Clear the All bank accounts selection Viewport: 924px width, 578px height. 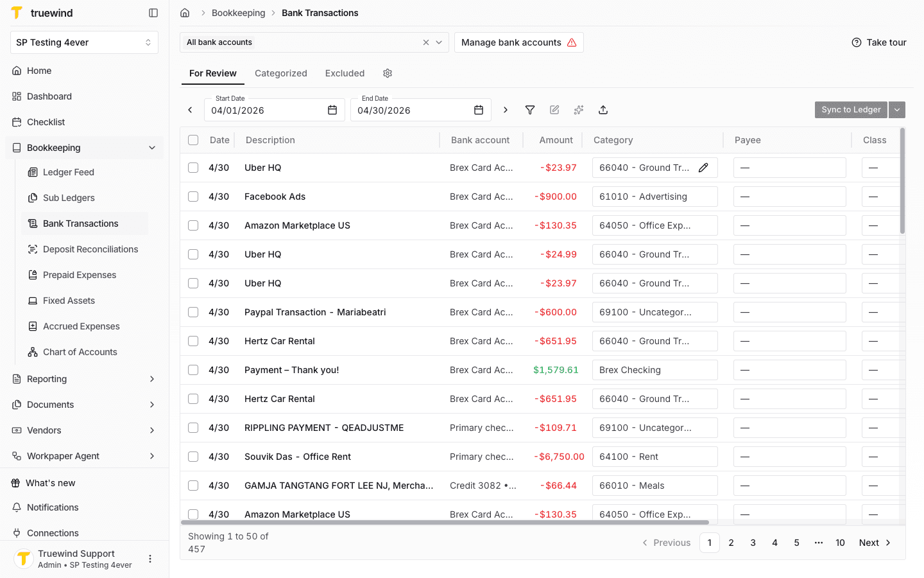[426, 42]
